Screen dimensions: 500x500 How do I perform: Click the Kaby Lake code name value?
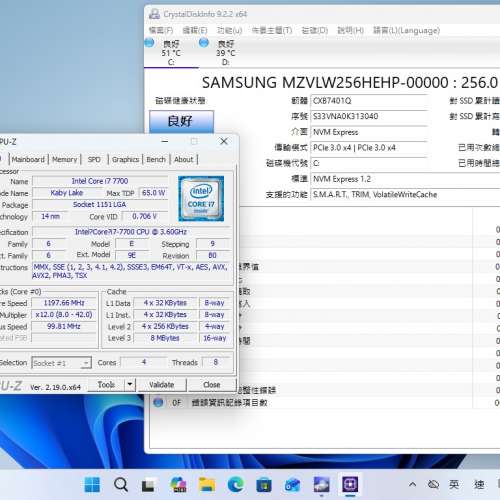click(x=67, y=193)
